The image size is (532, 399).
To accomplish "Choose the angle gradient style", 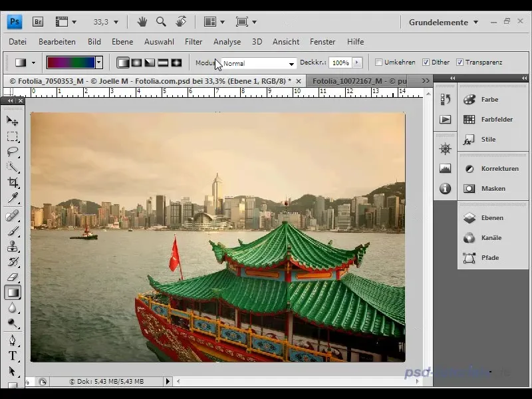I will pyautogui.click(x=150, y=63).
